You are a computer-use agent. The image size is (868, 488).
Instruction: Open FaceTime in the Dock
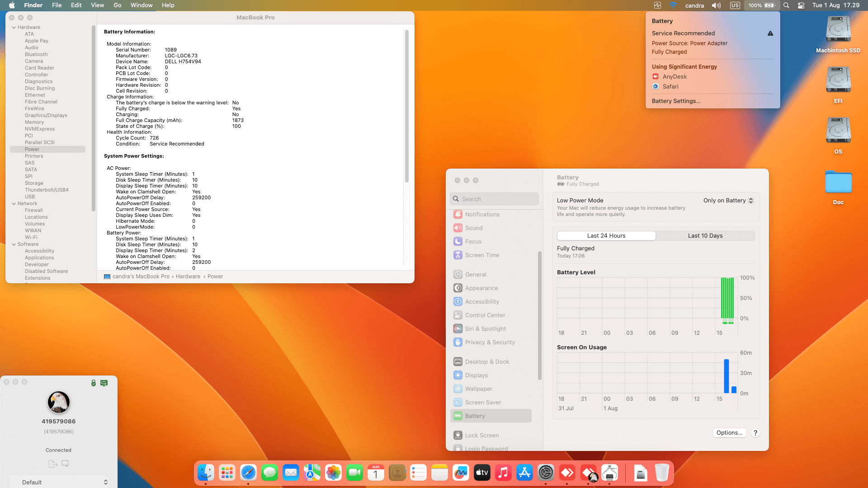pyautogui.click(x=354, y=473)
